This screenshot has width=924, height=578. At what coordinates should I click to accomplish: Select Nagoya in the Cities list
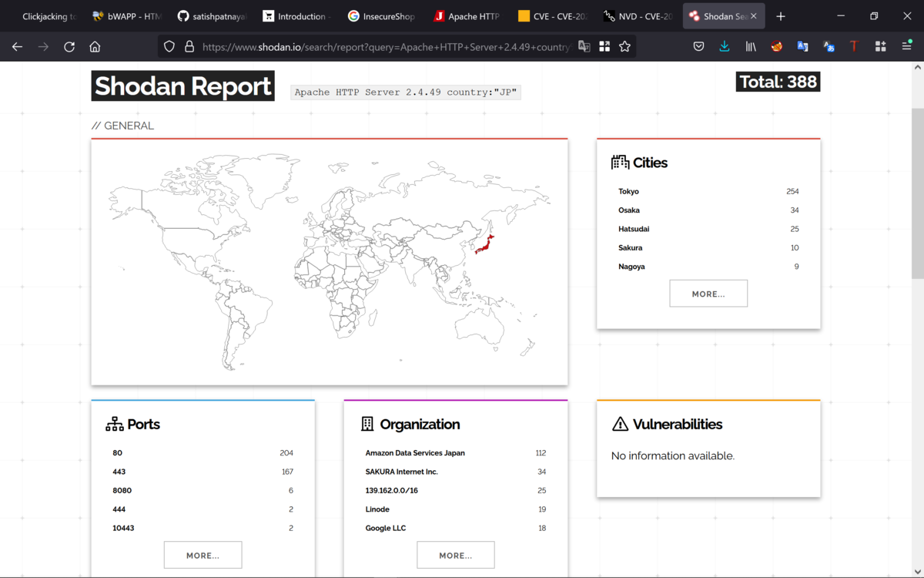[631, 267]
